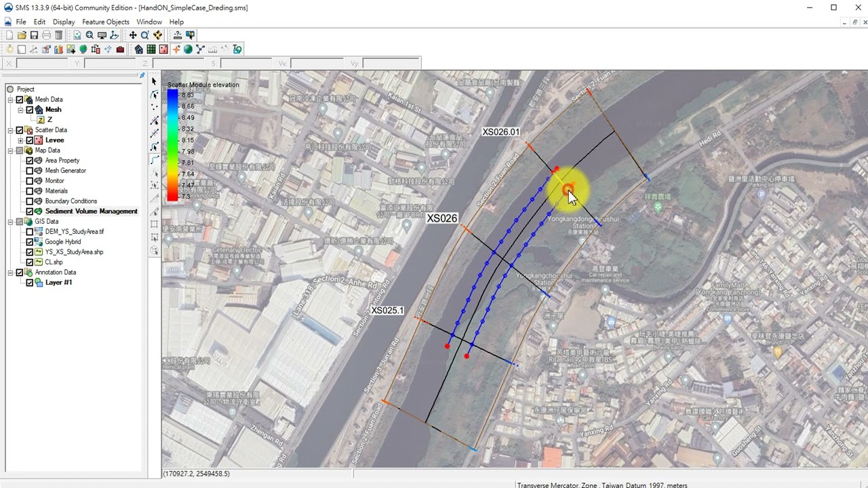Open the Display menu
This screenshot has width=868, height=488.
click(x=64, y=22)
